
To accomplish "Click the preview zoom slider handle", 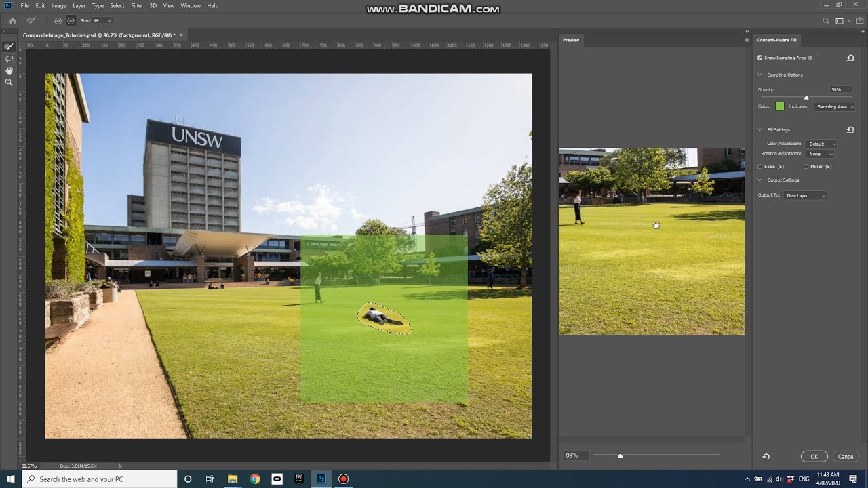I will [x=620, y=455].
